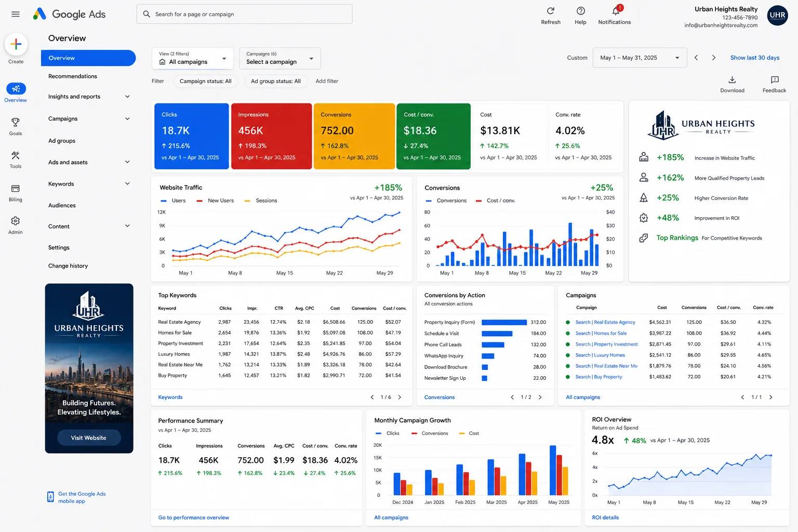Open Go to performance overview link
Screen dimensions: 798x532
194,517
